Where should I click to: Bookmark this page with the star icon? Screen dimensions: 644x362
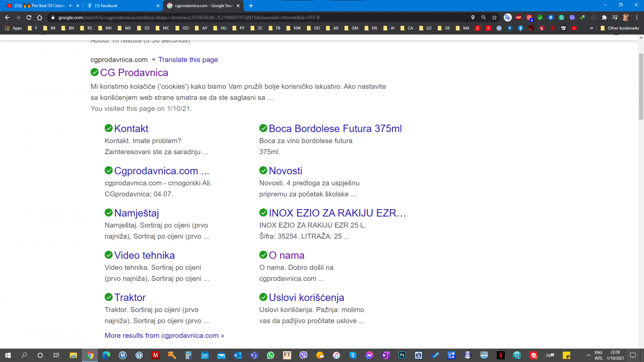(494, 18)
